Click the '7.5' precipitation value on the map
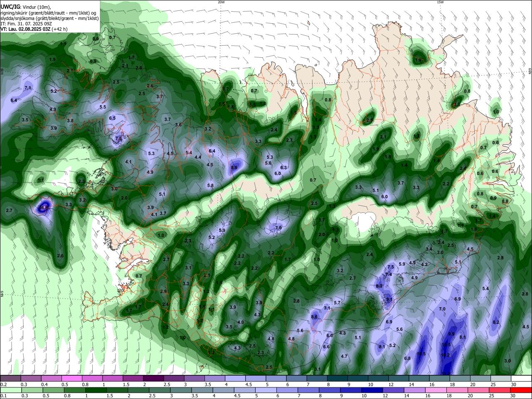 point(391,267)
